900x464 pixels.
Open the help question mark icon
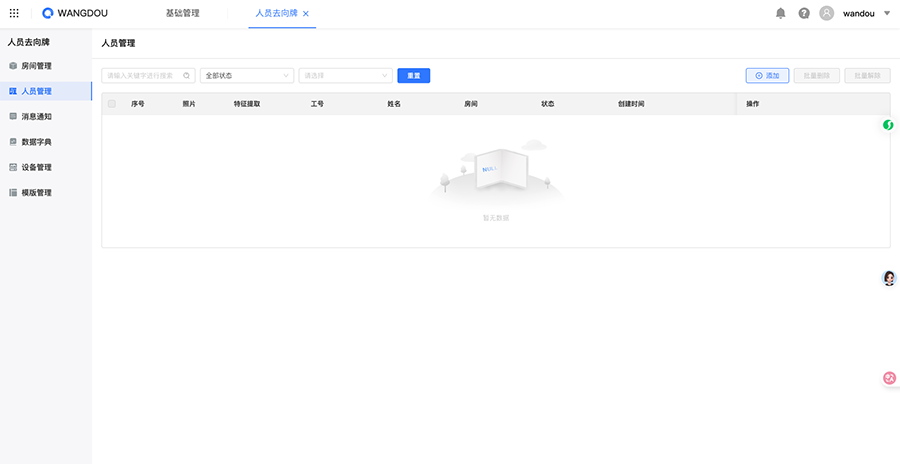(804, 13)
